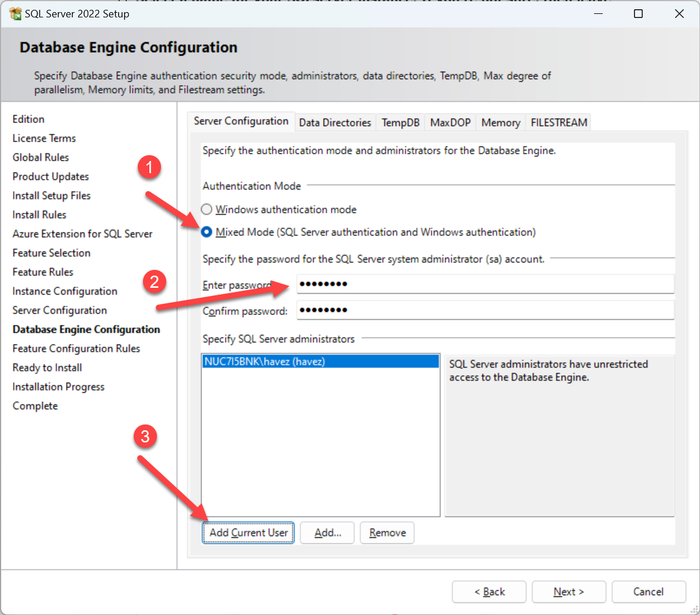This screenshot has width=700, height=615.
Task: Maximize the SQL Server Setup window
Action: 639,14
